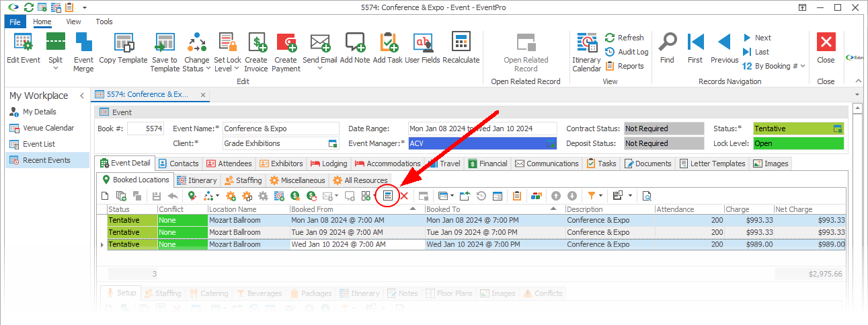
Task: Click the Next record button
Action: (757, 38)
